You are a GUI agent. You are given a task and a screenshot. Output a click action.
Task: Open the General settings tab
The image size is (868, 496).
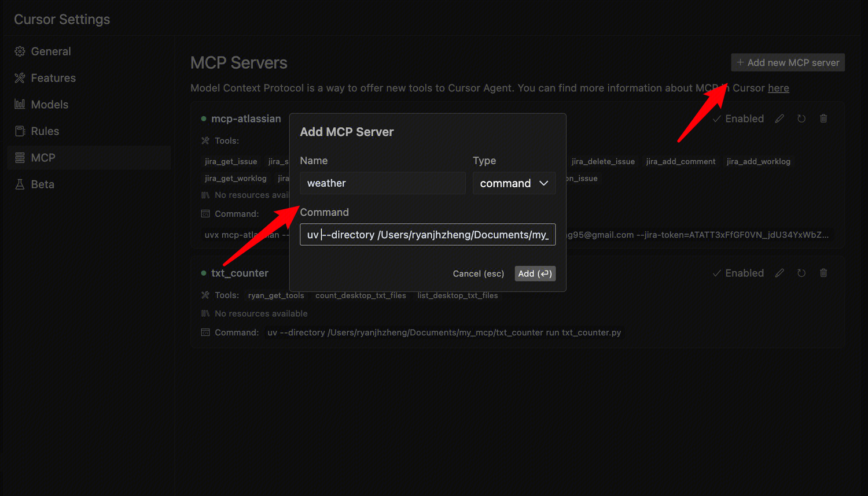[x=49, y=51]
